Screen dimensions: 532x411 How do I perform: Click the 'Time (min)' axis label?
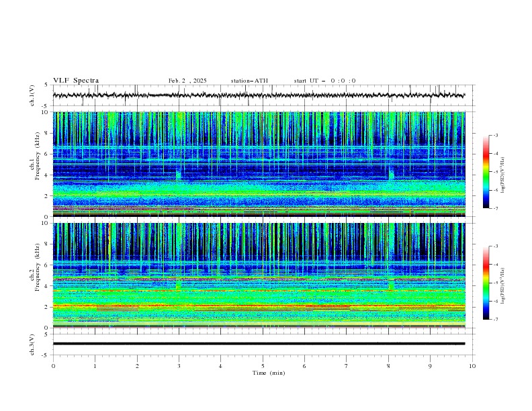coord(269,373)
